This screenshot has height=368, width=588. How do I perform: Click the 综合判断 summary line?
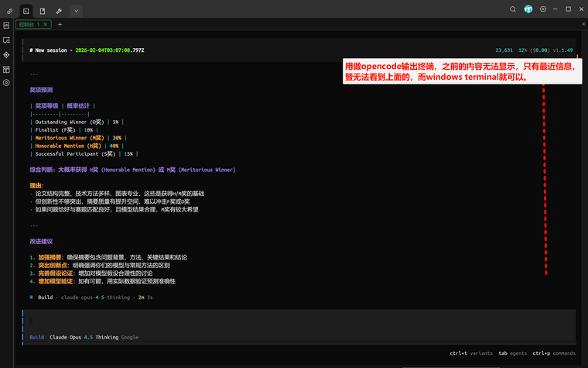pos(133,170)
